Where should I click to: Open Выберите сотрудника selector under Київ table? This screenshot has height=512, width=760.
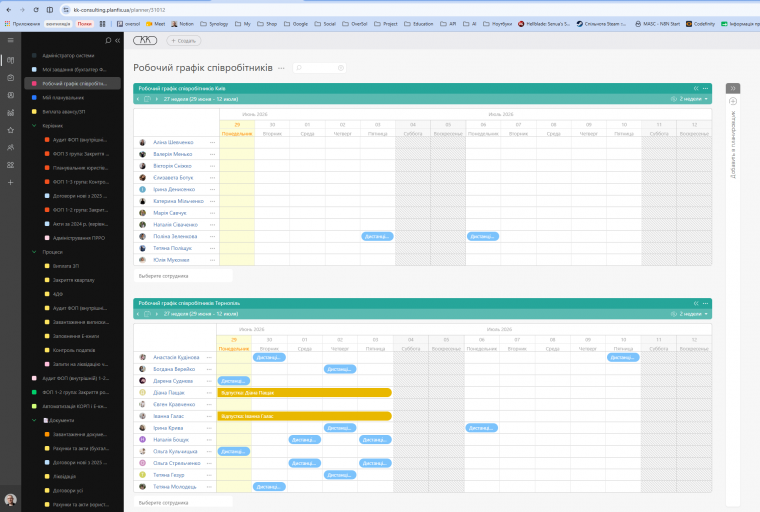tap(183, 276)
